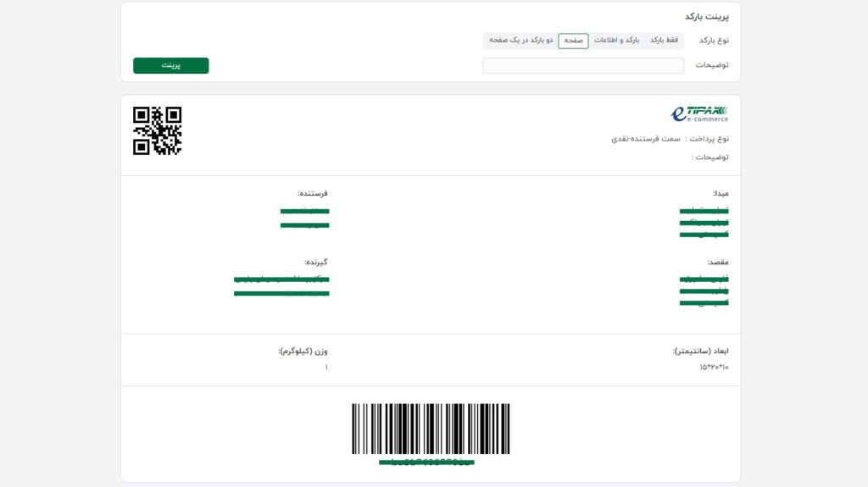Click the 'ابعاد (سانتیمتر):' dimensions label

point(700,351)
